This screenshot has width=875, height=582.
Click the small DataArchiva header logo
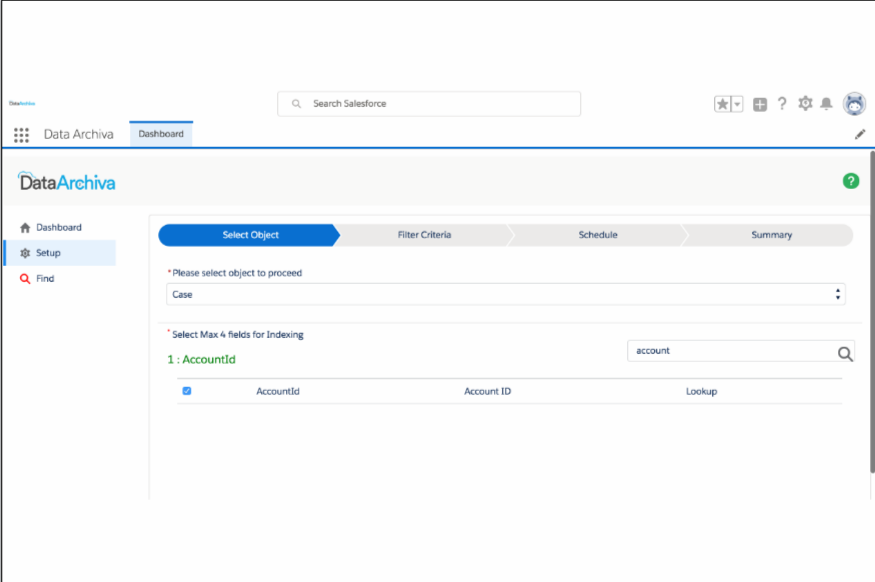[x=22, y=103]
